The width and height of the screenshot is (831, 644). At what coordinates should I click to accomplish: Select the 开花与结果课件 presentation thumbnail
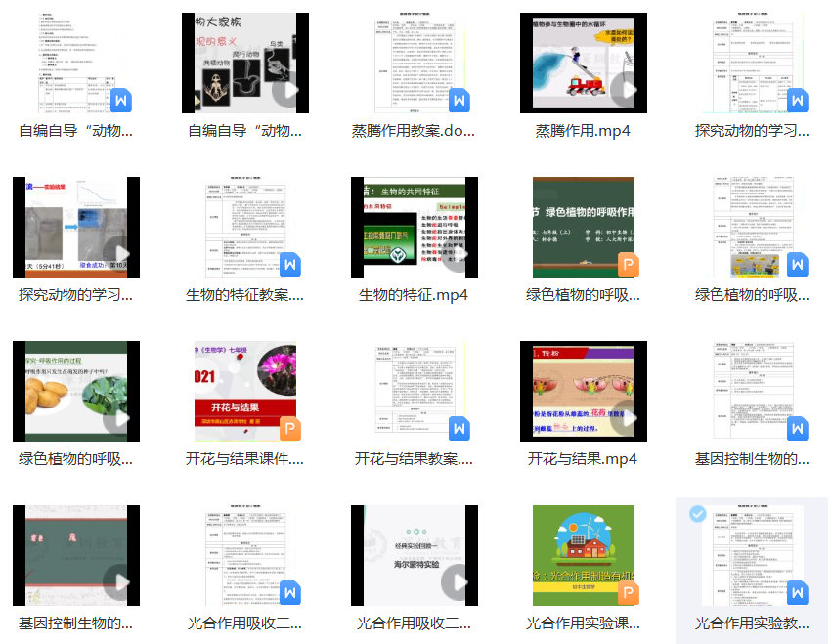[245, 391]
